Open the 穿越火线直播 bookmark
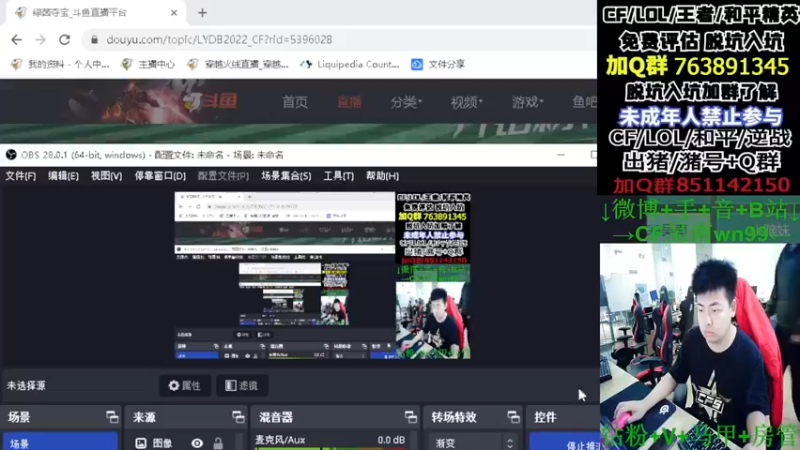800x450 pixels. [238, 64]
